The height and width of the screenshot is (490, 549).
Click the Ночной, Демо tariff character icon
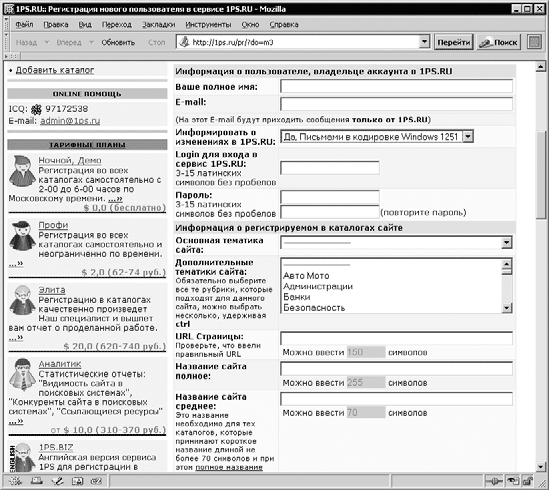(22, 171)
